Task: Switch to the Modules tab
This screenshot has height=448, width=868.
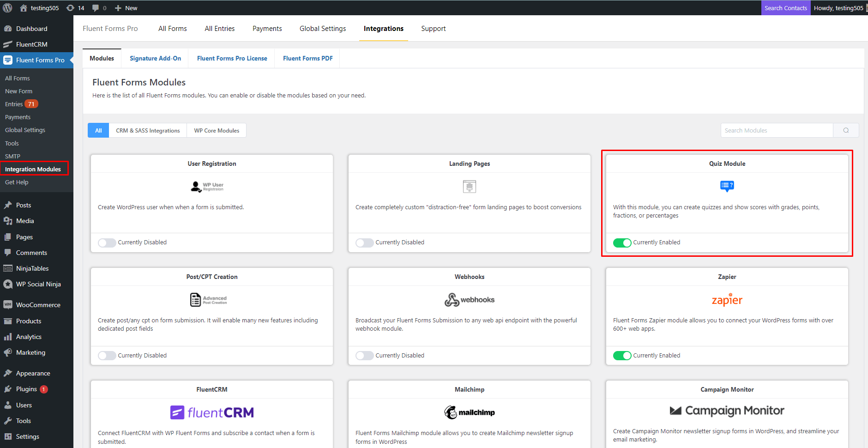Action: pos(102,58)
